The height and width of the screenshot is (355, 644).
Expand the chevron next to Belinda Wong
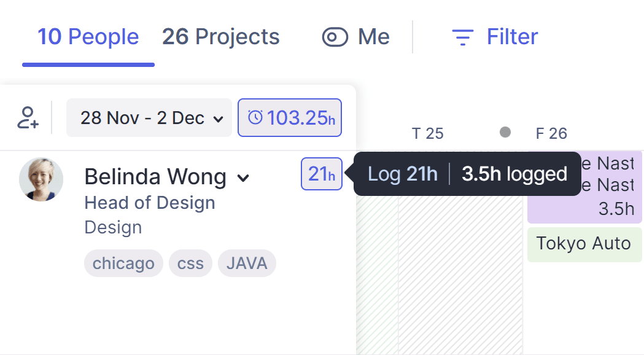244,178
